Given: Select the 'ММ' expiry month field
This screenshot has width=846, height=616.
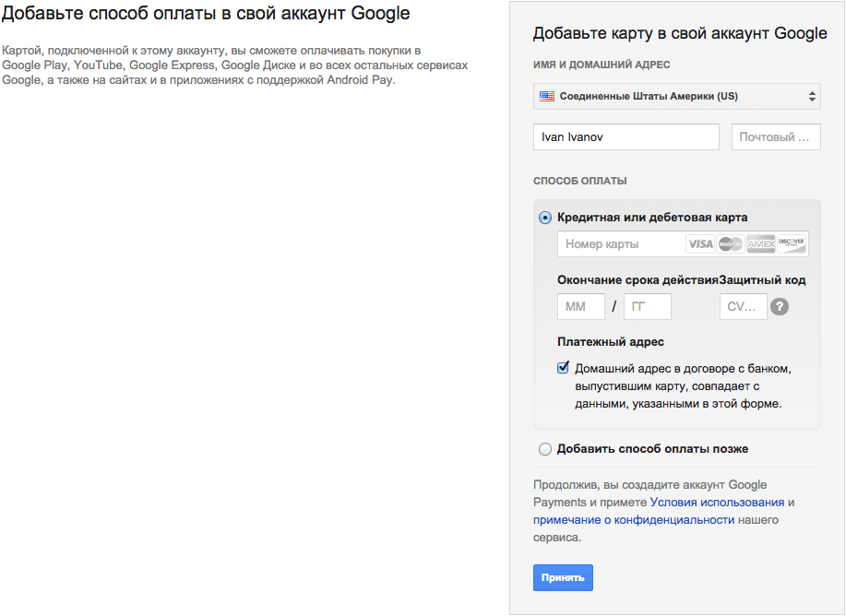Looking at the screenshot, I should click(x=581, y=307).
